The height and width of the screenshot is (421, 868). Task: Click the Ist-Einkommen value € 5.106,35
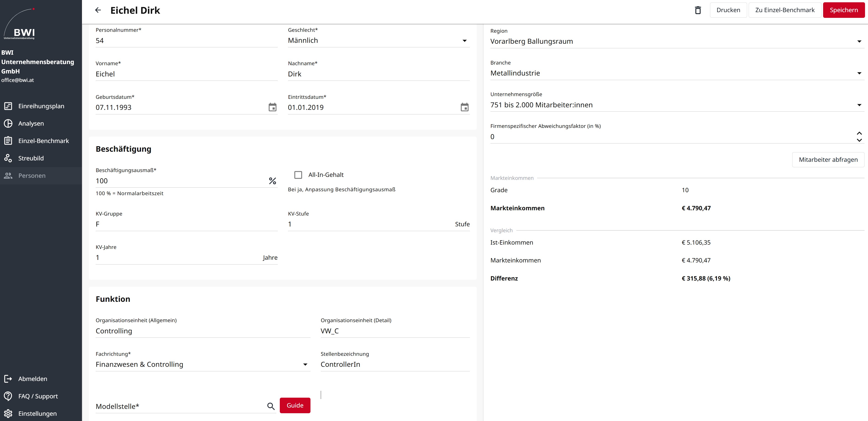point(696,243)
